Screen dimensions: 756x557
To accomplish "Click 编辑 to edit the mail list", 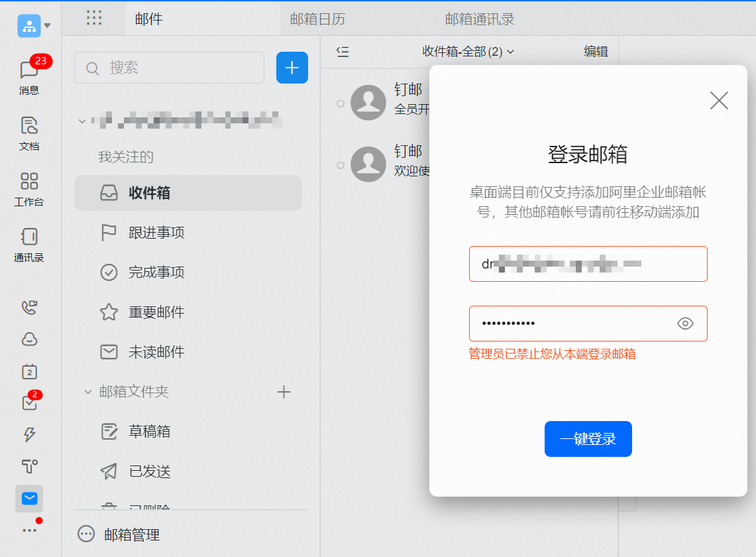I will [596, 51].
